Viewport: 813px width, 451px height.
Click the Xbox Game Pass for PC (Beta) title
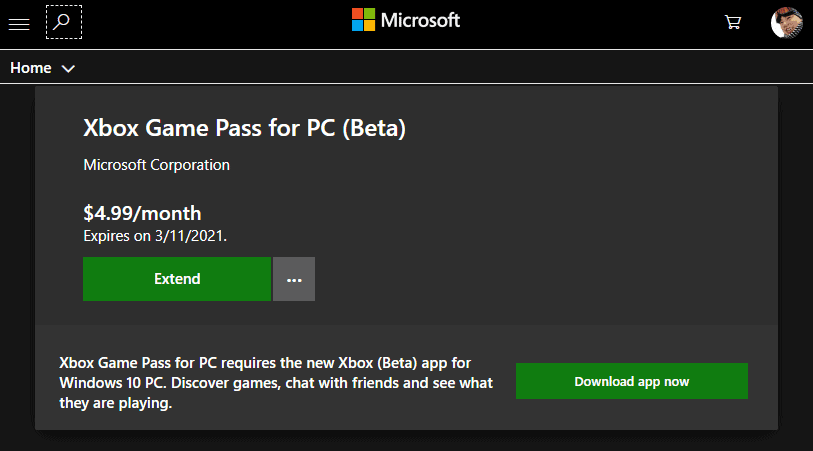click(x=244, y=128)
